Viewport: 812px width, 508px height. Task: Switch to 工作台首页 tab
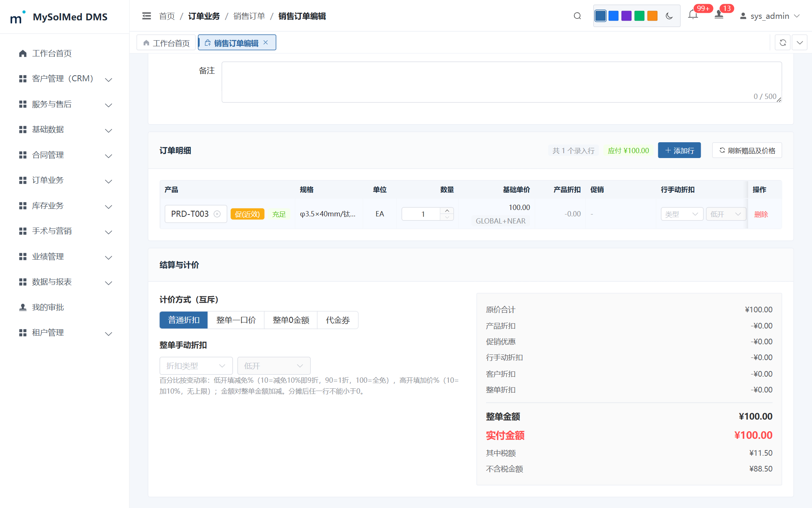point(167,43)
